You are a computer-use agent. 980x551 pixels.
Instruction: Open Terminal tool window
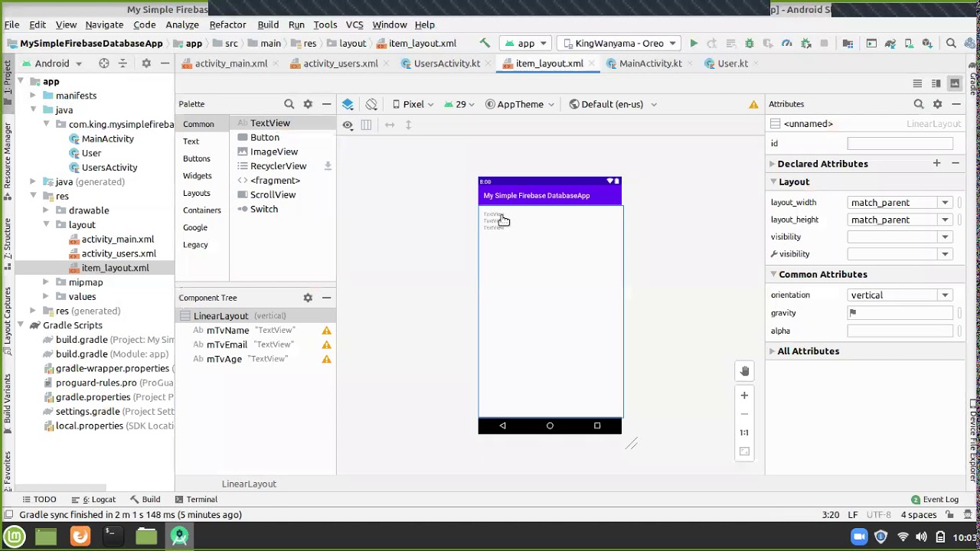point(195,499)
